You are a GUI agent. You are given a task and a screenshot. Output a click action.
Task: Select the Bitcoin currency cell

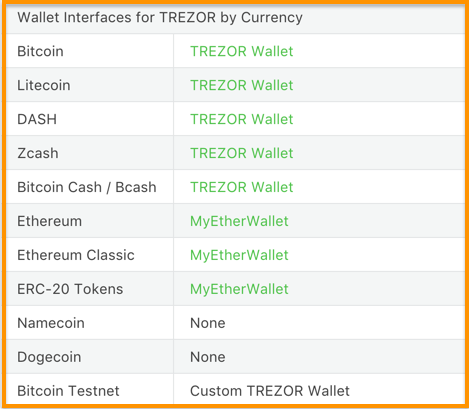(x=90, y=51)
